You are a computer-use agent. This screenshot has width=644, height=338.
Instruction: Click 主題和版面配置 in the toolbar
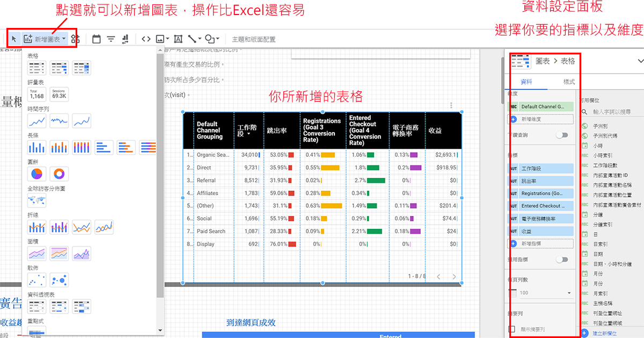point(254,39)
